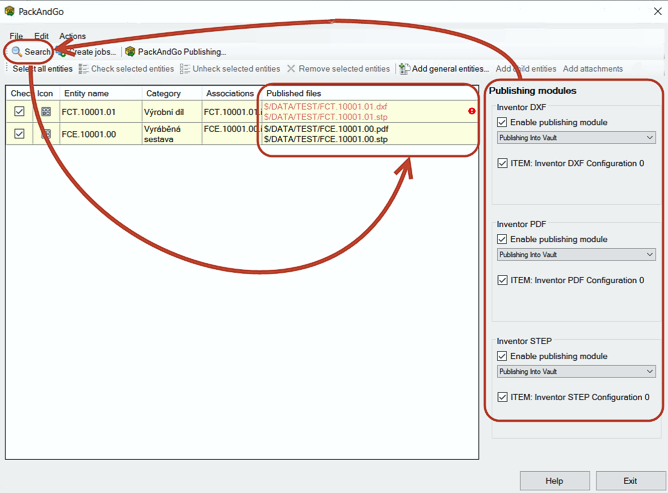Image resolution: width=668 pixels, height=493 pixels.
Task: Click published file FCT.10001.01.stp
Action: point(325,117)
